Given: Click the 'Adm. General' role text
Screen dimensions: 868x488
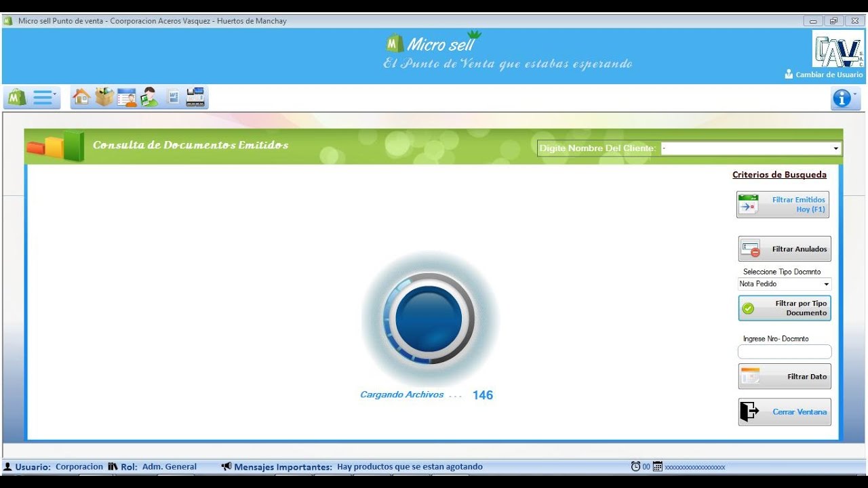Looking at the screenshot, I should coord(170,467).
